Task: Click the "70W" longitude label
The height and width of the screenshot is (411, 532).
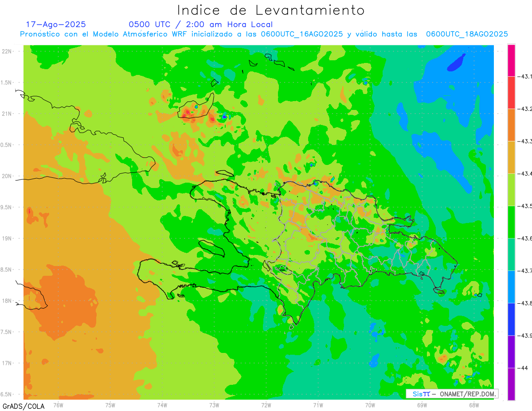Action: pyautogui.click(x=370, y=405)
